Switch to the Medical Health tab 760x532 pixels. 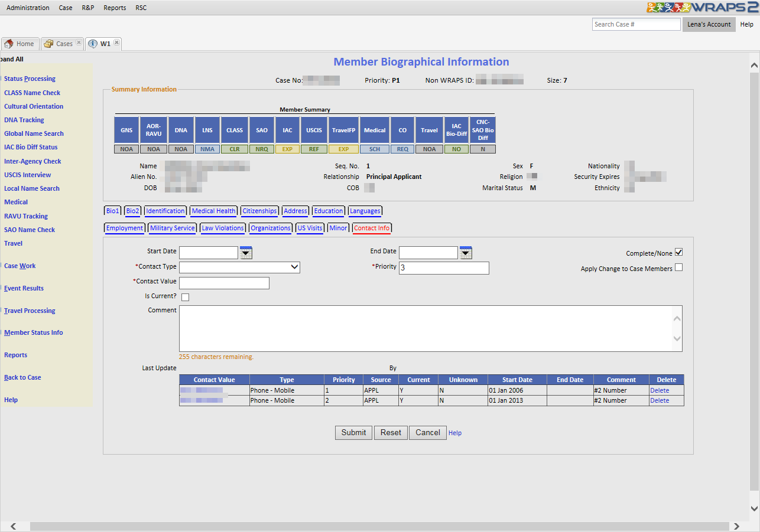pyautogui.click(x=214, y=211)
